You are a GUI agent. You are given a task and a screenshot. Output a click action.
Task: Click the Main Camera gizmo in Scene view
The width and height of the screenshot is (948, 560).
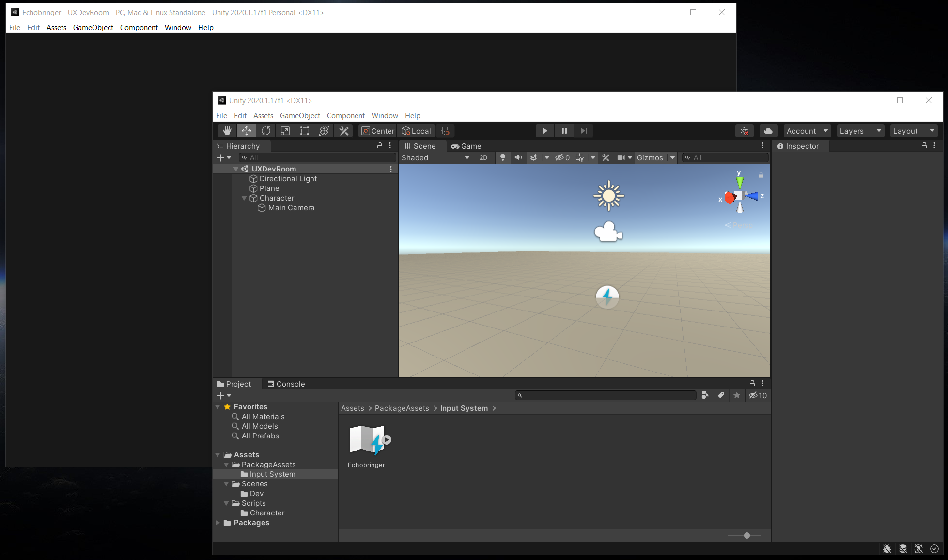point(608,232)
